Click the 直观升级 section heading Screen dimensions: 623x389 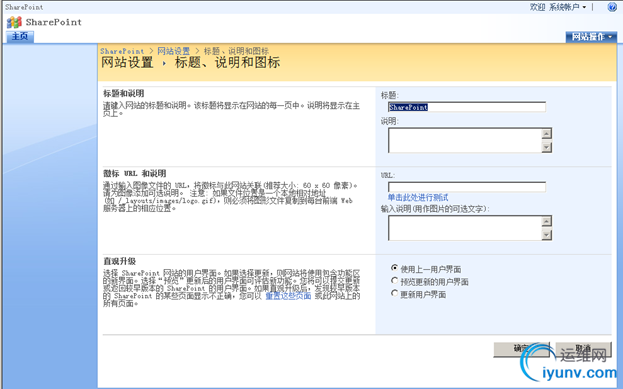pyautogui.click(x=120, y=261)
